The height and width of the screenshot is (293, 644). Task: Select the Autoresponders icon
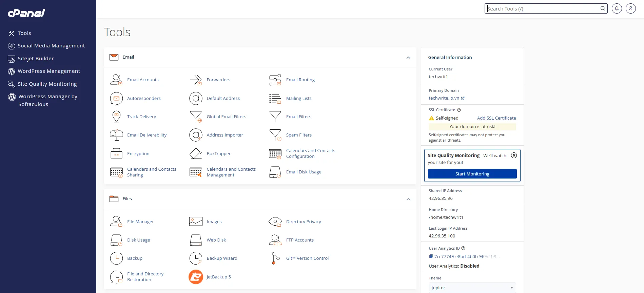tap(116, 98)
